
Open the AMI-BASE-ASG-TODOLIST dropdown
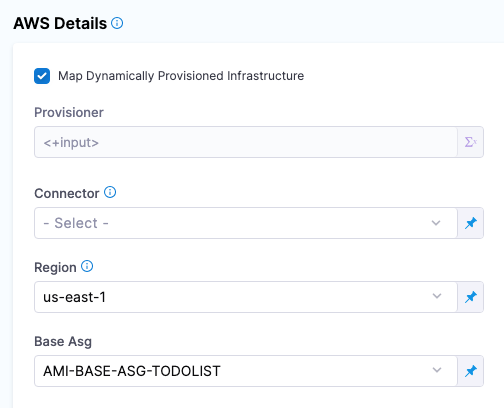click(x=246, y=371)
